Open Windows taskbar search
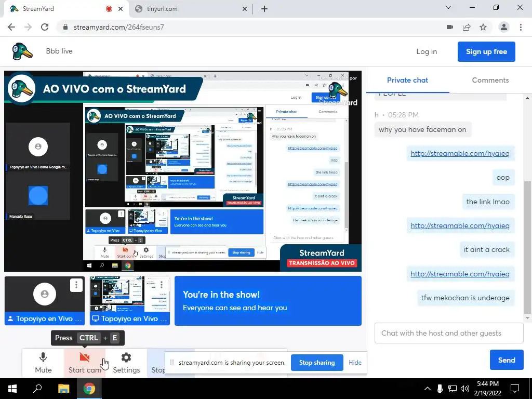This screenshot has width=532, height=399. (x=37, y=389)
